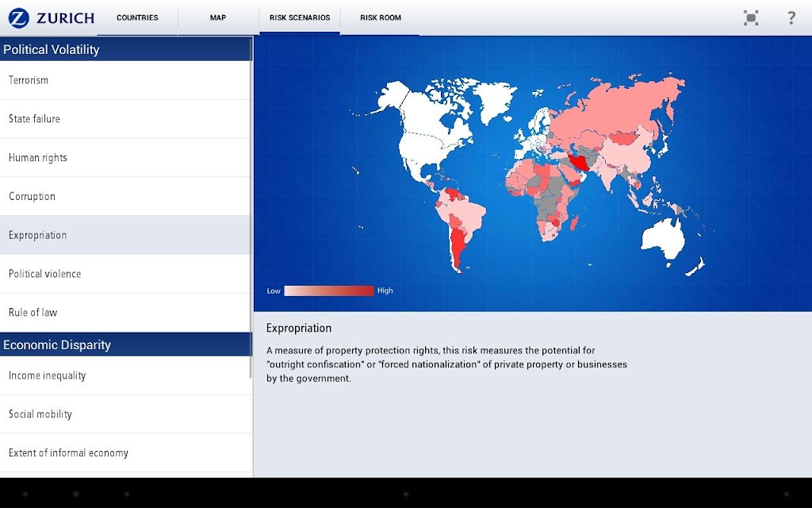Choose Political violence scenario

click(x=125, y=274)
